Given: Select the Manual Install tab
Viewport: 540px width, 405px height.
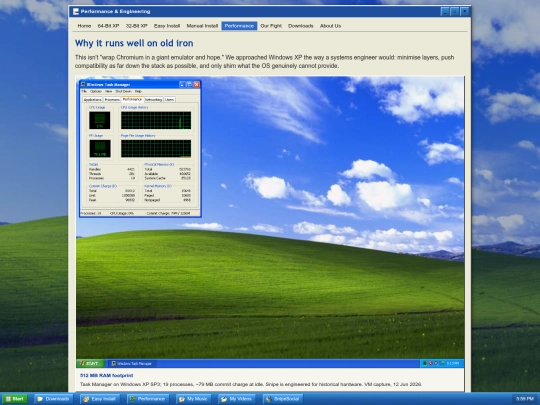Looking at the screenshot, I should (202, 26).
